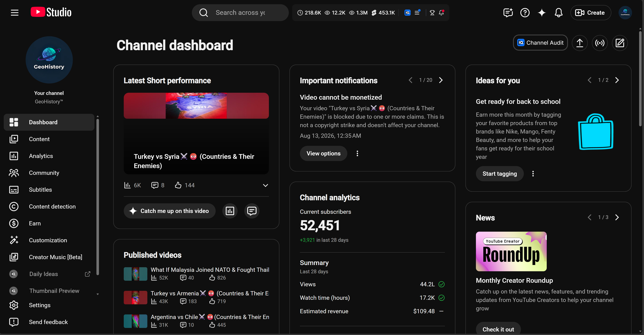Open the GeoHistory channel avatar in sidebar
This screenshot has width=644, height=335.
pyautogui.click(x=49, y=60)
